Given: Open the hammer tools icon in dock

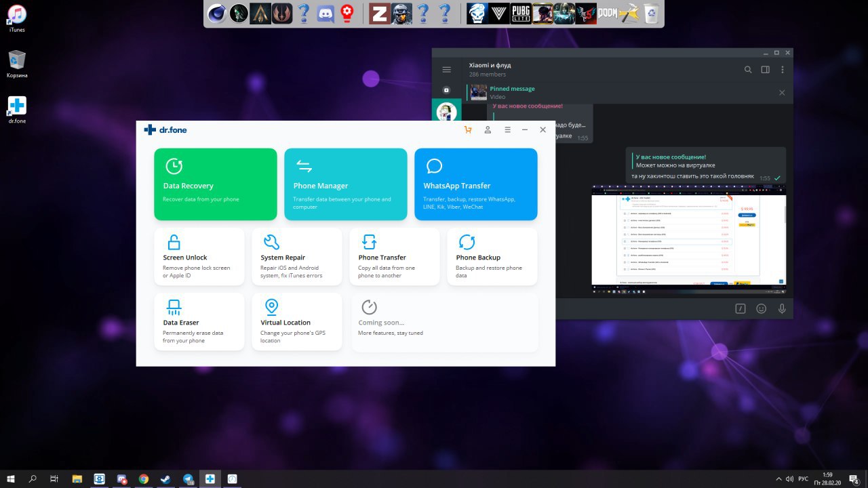Looking at the screenshot, I should pyautogui.click(x=630, y=14).
